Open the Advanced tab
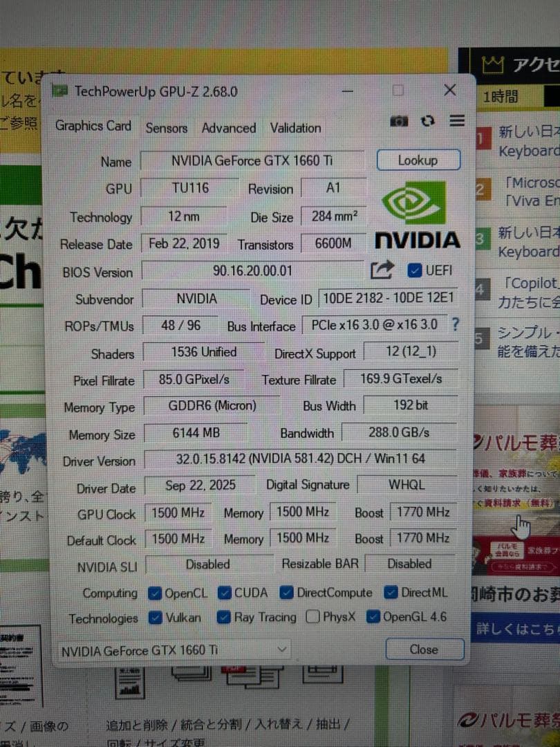 tap(228, 128)
